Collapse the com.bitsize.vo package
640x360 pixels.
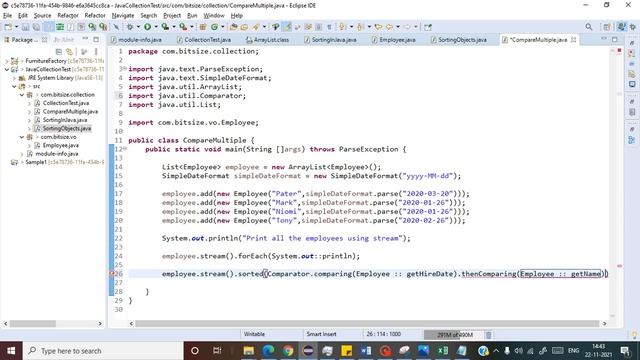pyautogui.click(x=22, y=137)
